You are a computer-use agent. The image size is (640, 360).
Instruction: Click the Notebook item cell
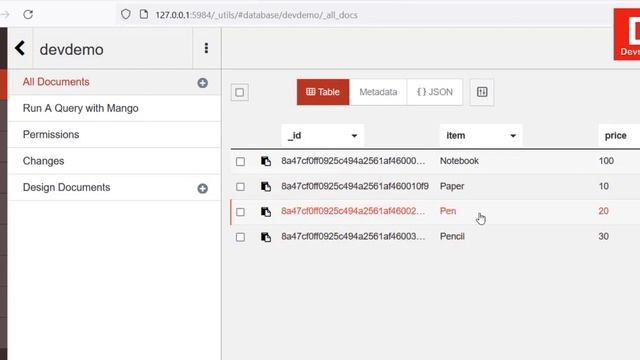point(459,161)
